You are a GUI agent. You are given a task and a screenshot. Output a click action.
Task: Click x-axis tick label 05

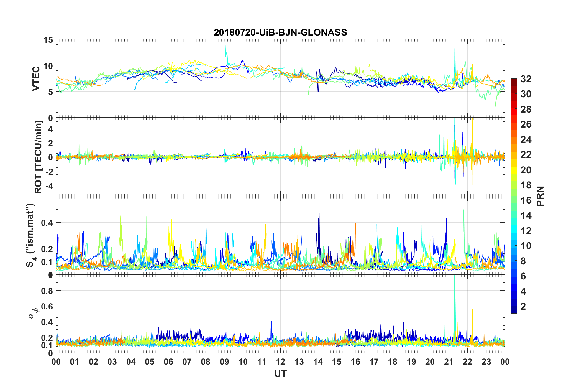(150, 362)
